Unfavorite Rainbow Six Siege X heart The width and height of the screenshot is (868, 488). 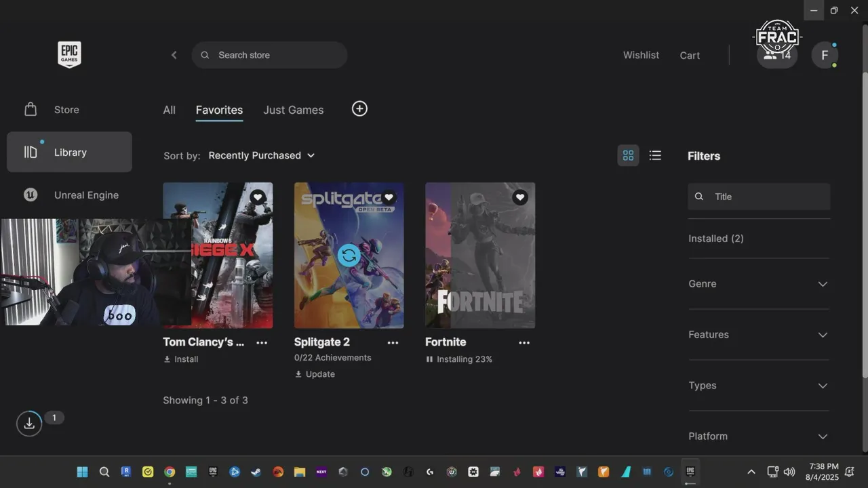click(x=258, y=197)
